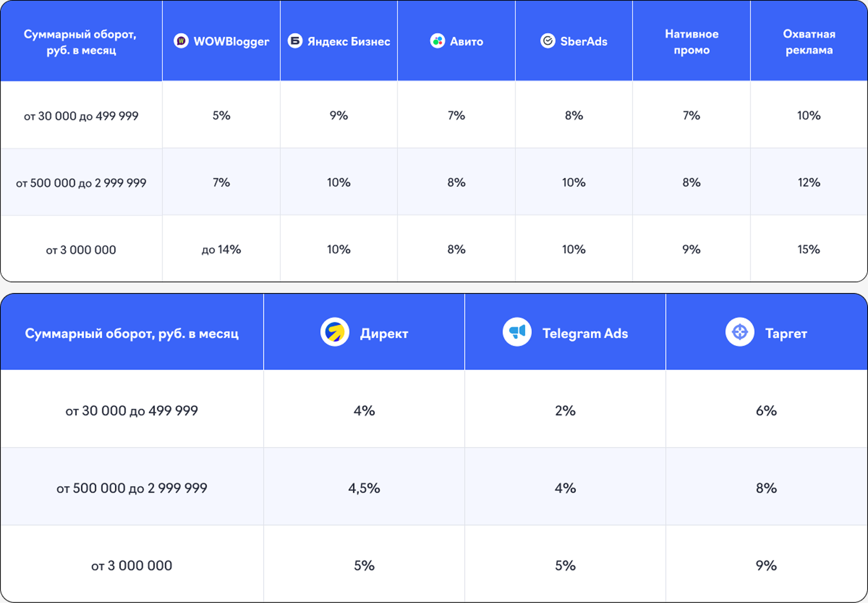Click the Яндекс Бизнес logo icon

coord(295,41)
